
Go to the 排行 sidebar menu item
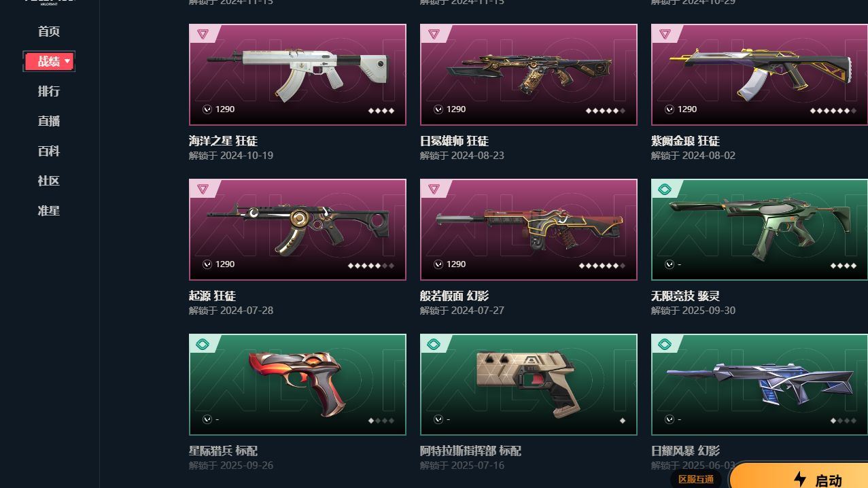[x=49, y=91]
